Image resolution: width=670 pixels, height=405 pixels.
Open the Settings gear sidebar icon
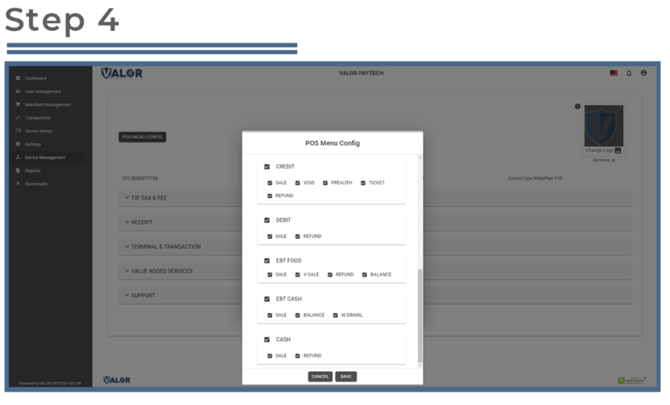[18, 144]
